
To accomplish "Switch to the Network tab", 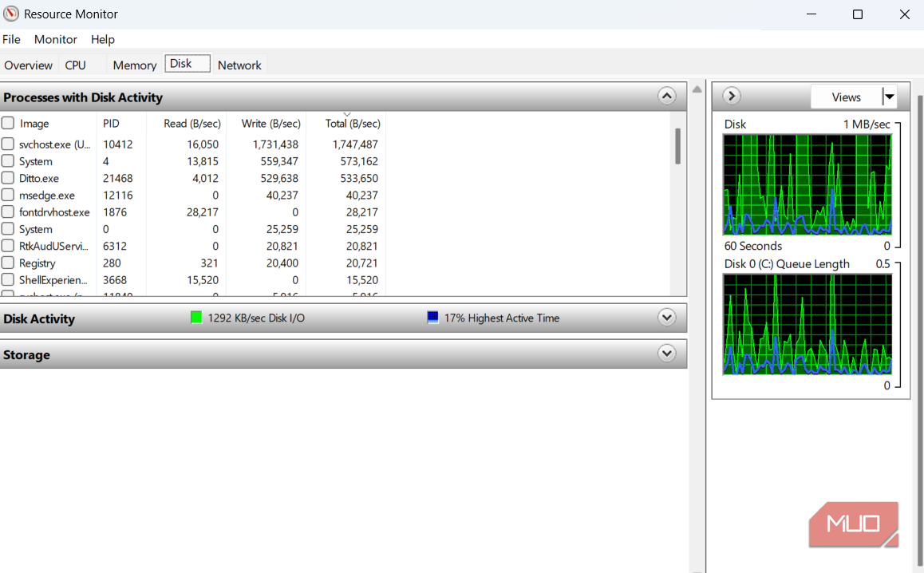I will pyautogui.click(x=239, y=65).
